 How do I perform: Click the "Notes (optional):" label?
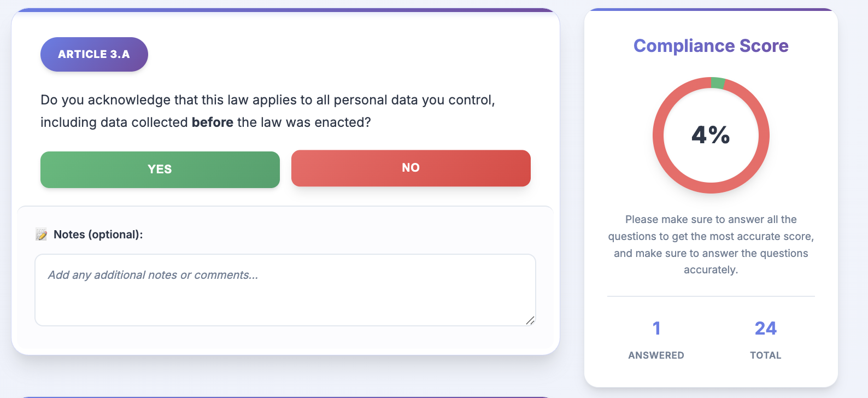pos(98,235)
